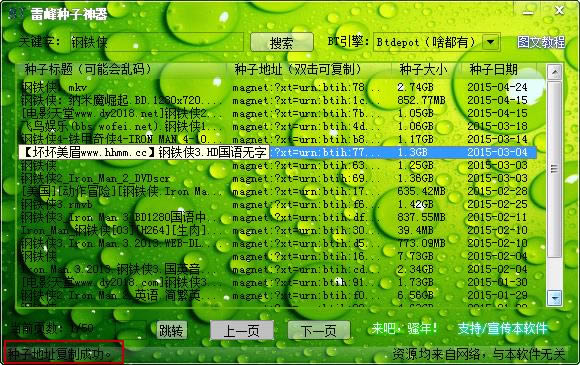
Task: Select the row [电影天堂www.dy2018.net]钢铁侠2
Action: tap(276, 114)
